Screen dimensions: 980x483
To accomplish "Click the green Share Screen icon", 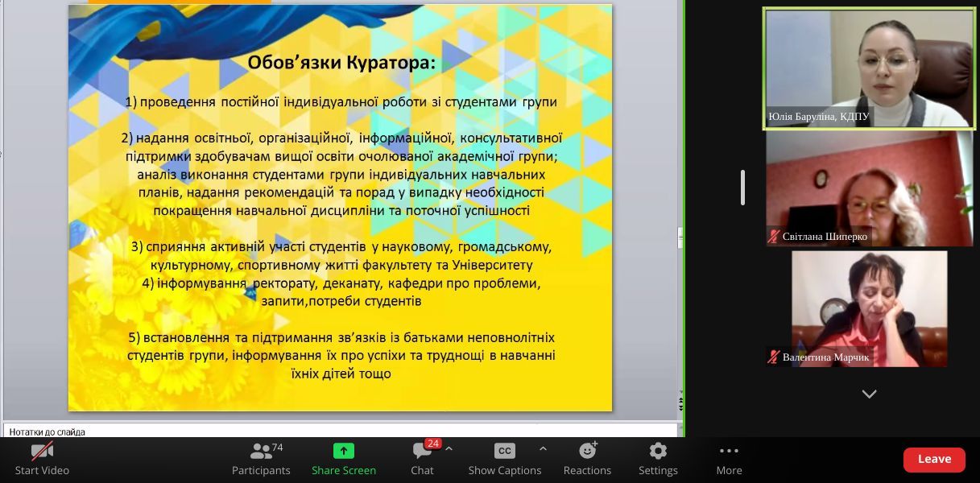I will [x=344, y=451].
